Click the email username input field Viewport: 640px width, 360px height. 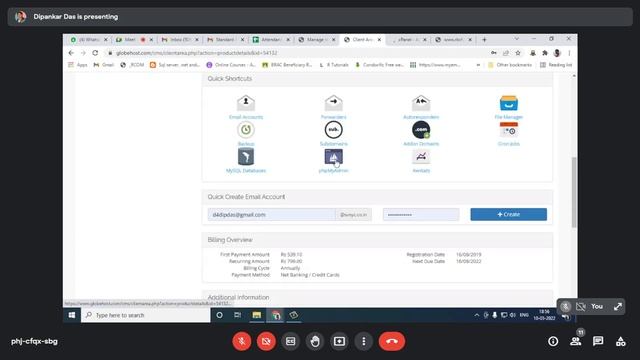(271, 215)
